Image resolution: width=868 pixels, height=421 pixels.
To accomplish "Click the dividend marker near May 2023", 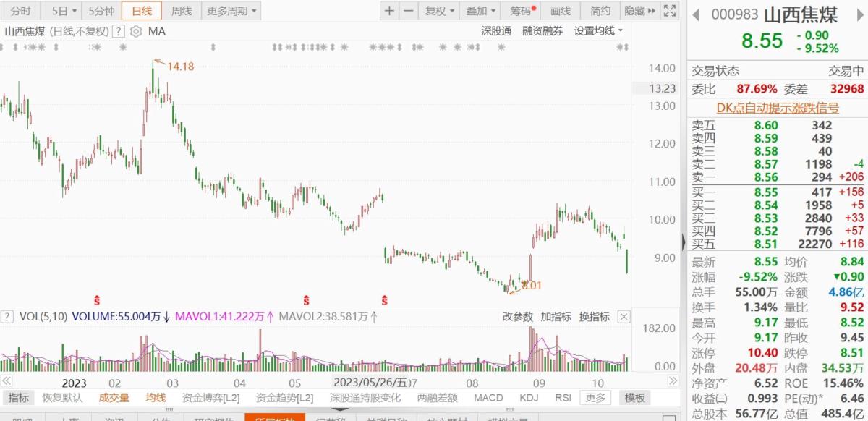I will tap(307, 299).
